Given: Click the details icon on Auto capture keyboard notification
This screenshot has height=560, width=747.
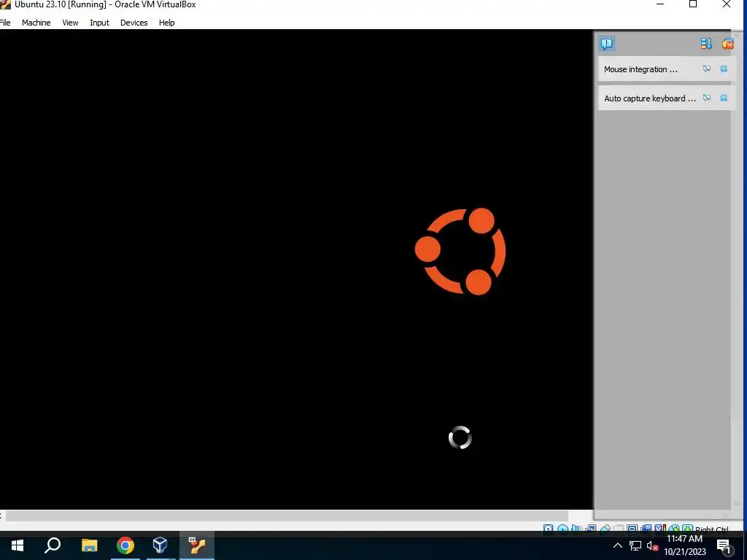Looking at the screenshot, I should [x=706, y=98].
